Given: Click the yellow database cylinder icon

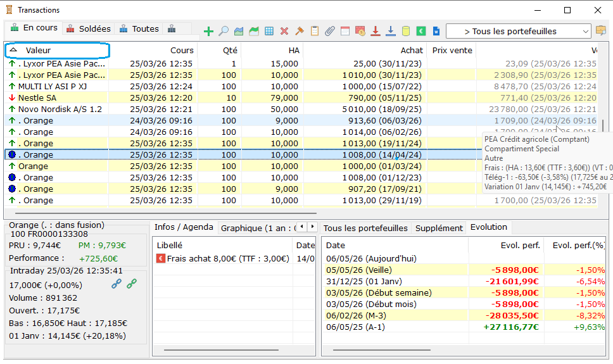Looking at the screenshot, I should (406, 31).
